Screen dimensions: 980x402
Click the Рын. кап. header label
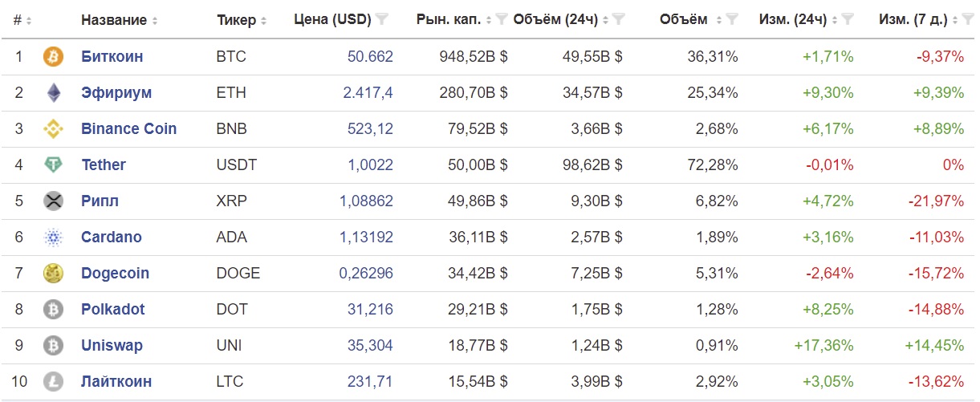click(449, 19)
